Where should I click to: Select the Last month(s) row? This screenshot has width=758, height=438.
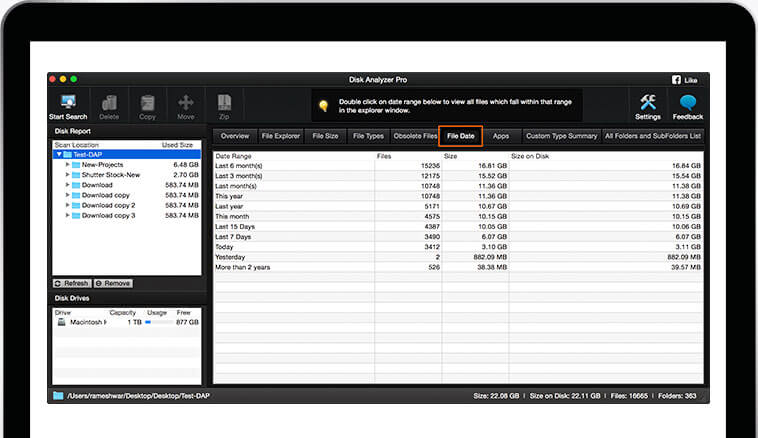click(x=458, y=186)
